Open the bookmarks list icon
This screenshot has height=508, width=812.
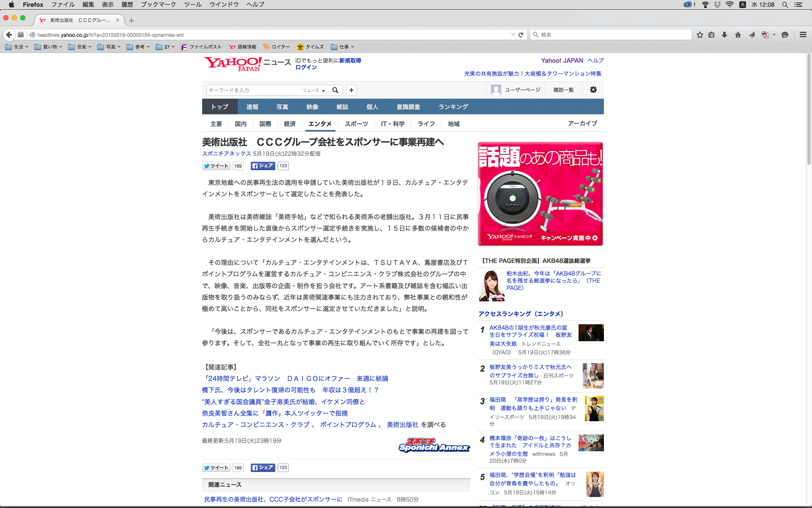pyautogui.click(x=712, y=35)
